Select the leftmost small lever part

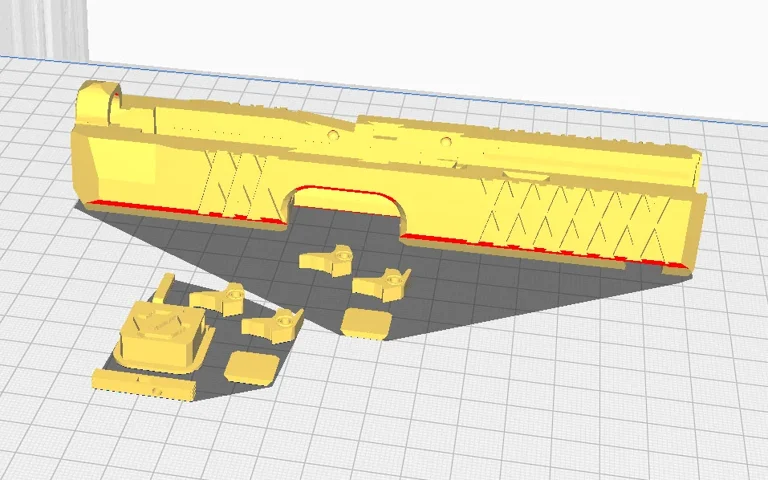pos(220,296)
